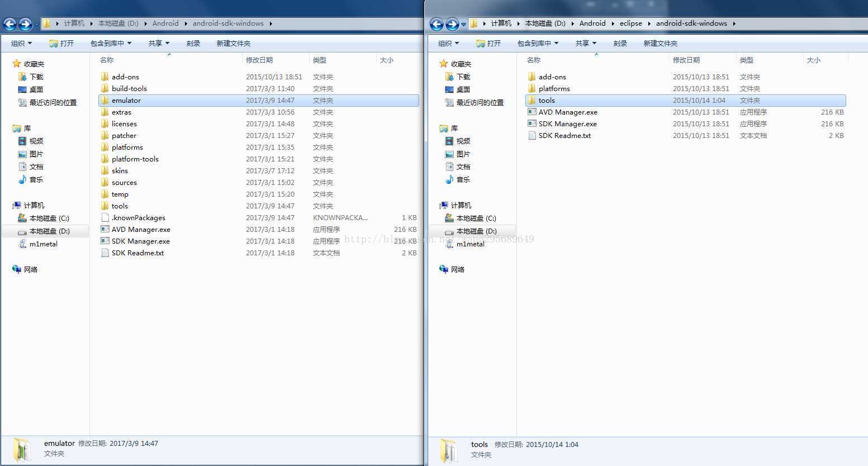Select add-ons folder name in right window
The image size is (868, 466).
click(552, 77)
